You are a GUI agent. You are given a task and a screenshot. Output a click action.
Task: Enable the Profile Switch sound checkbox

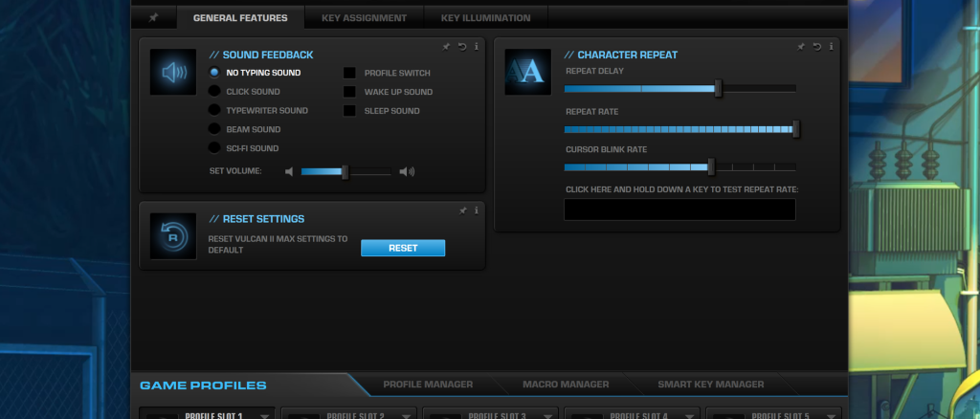349,73
